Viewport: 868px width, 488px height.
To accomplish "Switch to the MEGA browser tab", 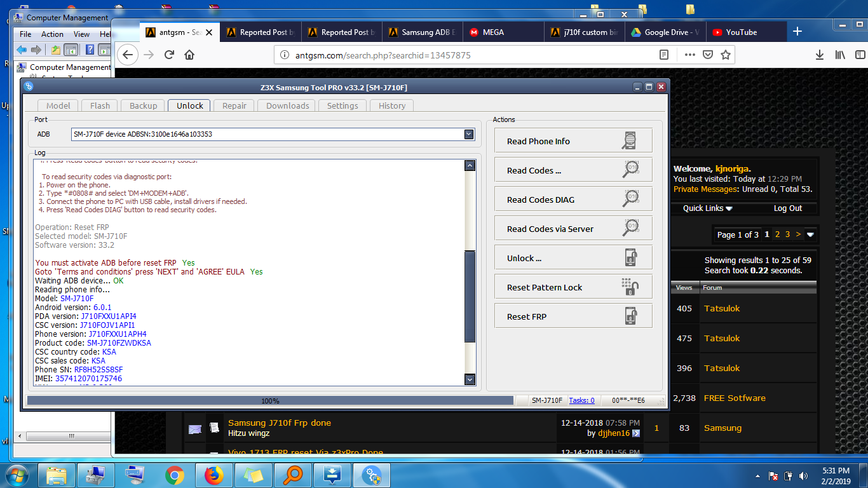I will tap(505, 32).
